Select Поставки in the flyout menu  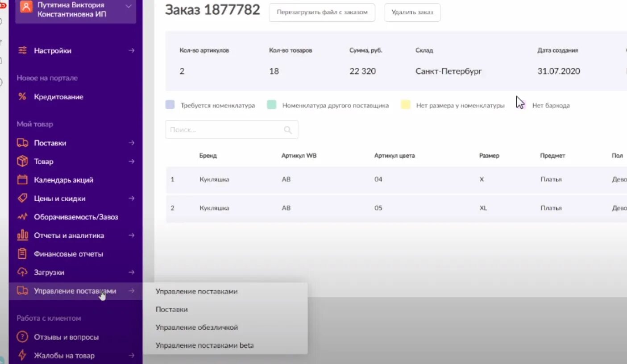point(171,309)
